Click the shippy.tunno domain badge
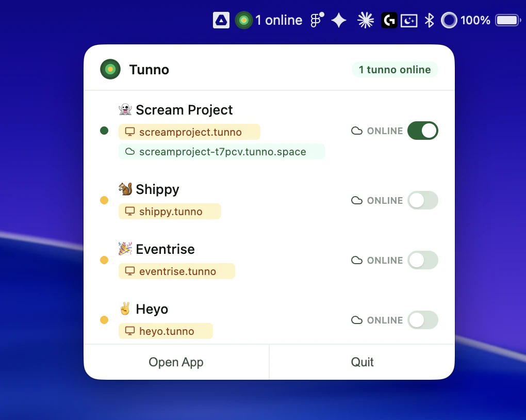Viewport: 526px width, 420px height. tap(170, 211)
